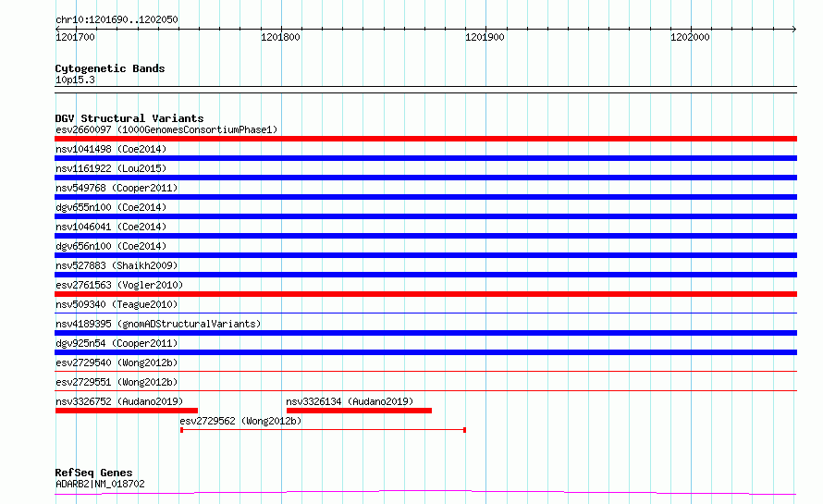The height and width of the screenshot is (504, 823).
Task: Select the 10p15.3 band label
Action: (x=75, y=80)
